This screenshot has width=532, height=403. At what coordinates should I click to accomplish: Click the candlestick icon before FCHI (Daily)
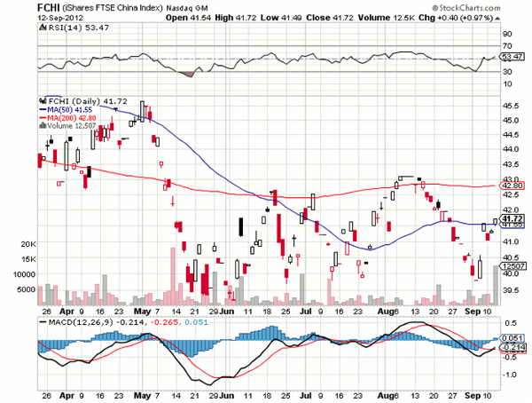click(x=43, y=101)
